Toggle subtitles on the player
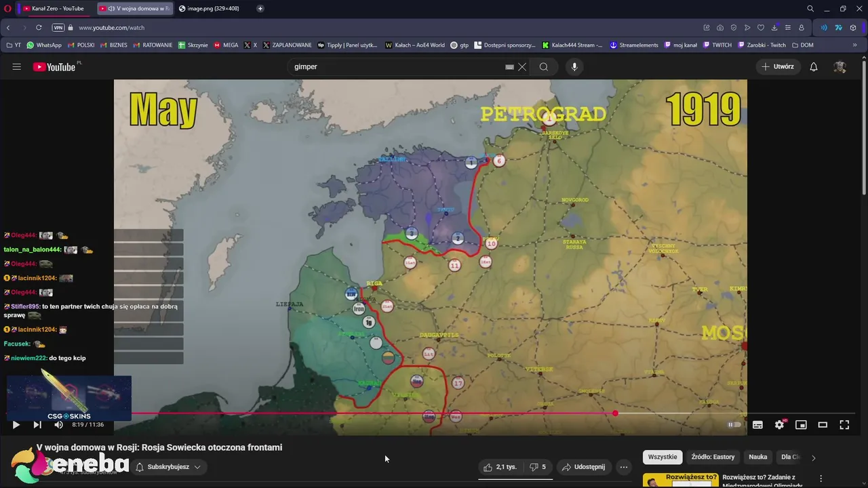The width and height of the screenshot is (868, 488). (x=757, y=425)
